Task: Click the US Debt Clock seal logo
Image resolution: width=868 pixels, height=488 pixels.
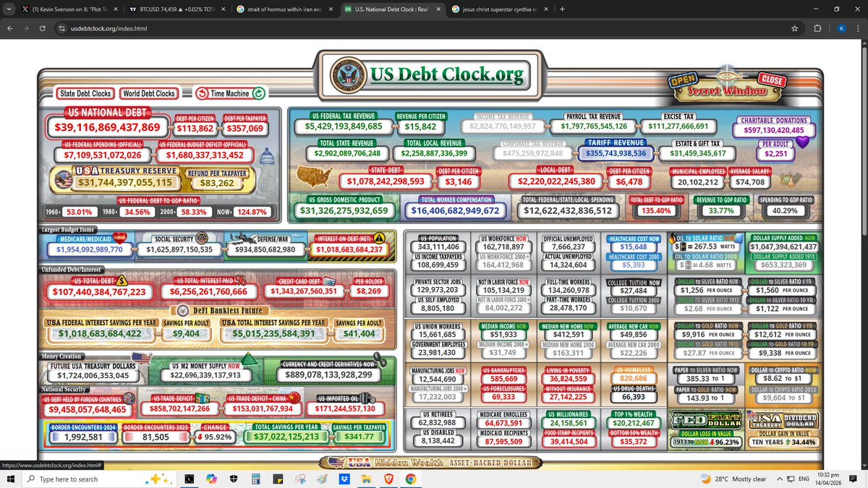Action: point(350,74)
